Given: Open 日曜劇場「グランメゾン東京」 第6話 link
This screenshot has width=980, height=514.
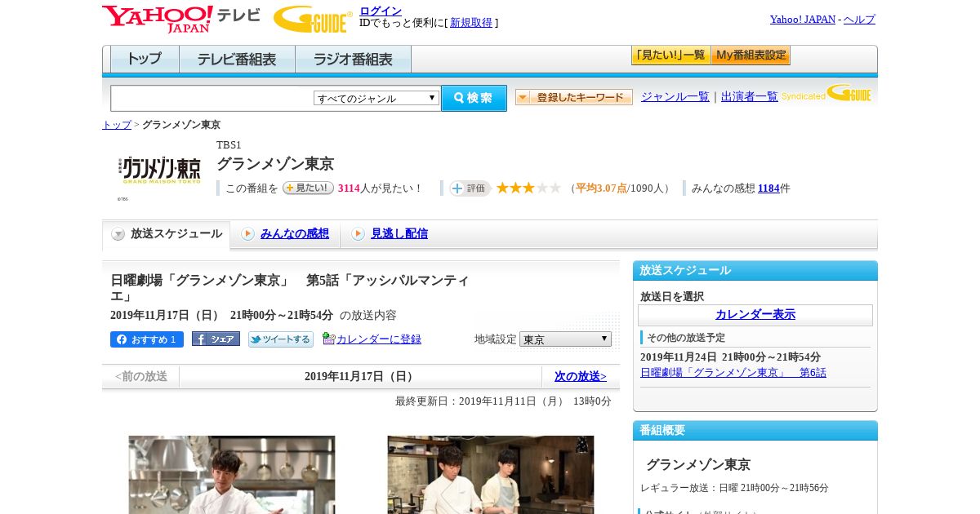Looking at the screenshot, I should tap(733, 373).
